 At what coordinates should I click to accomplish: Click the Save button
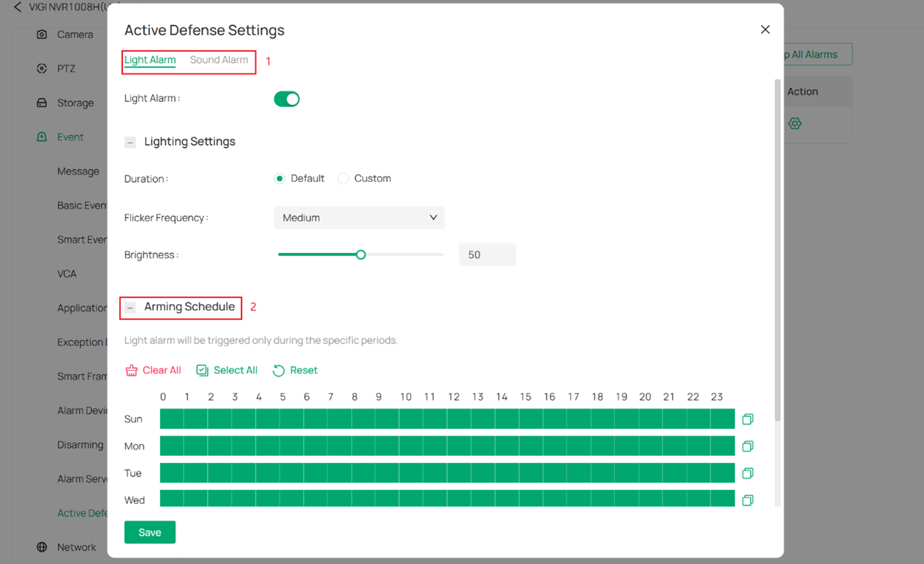(149, 532)
